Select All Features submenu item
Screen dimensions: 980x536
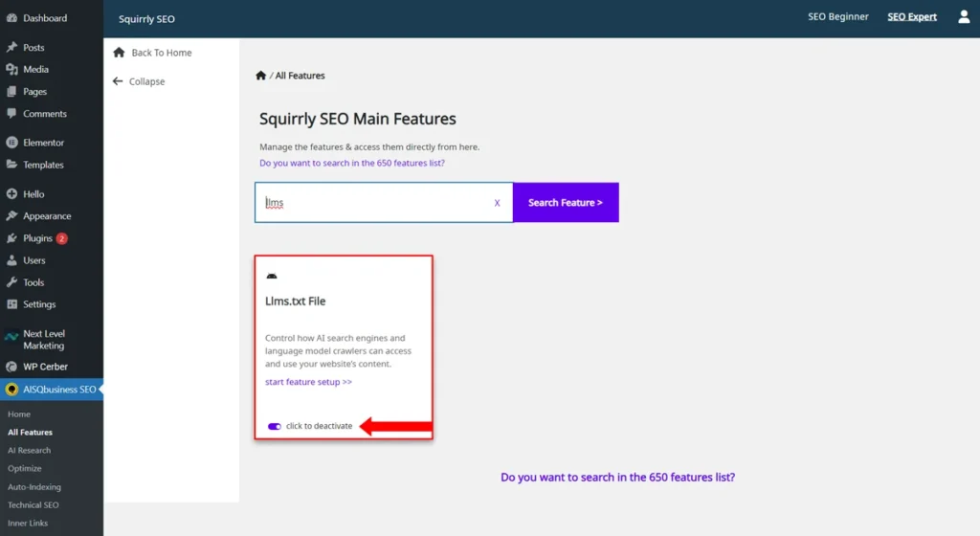pyautogui.click(x=30, y=432)
